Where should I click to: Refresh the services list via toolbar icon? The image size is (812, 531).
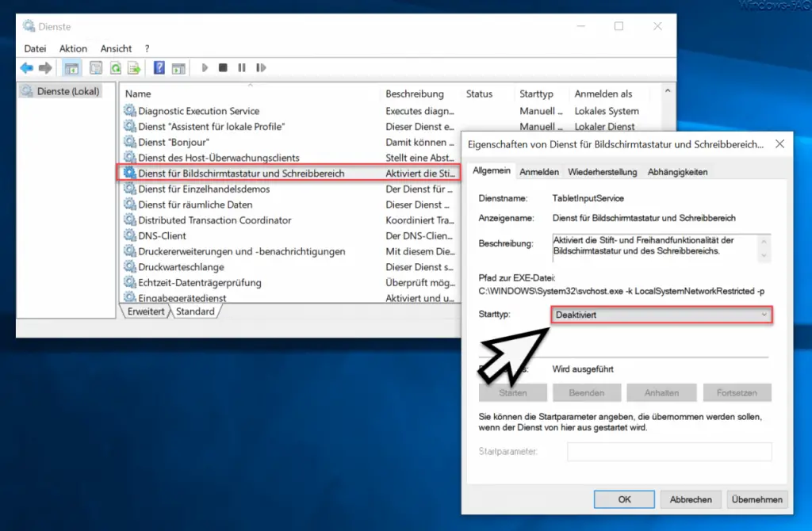[116, 67]
